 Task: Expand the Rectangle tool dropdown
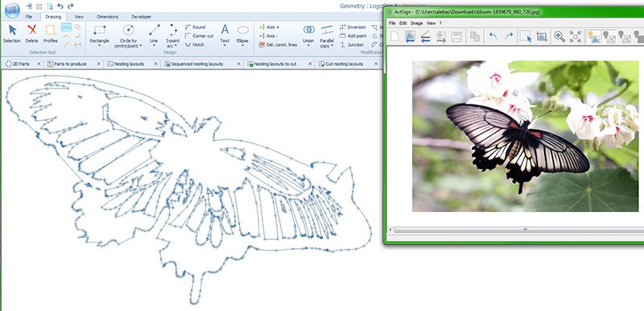[x=99, y=46]
